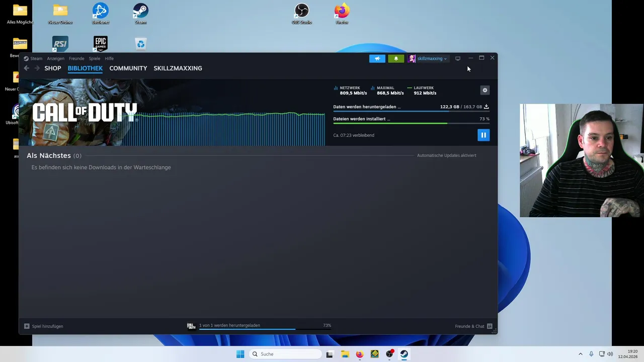Open Battle.net desktop shortcut
This screenshot has height=362, width=644.
click(101, 14)
